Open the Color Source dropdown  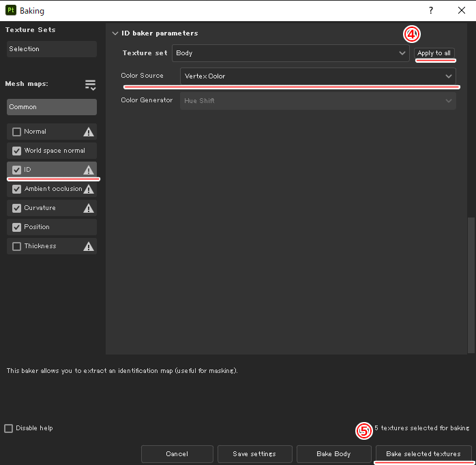318,76
